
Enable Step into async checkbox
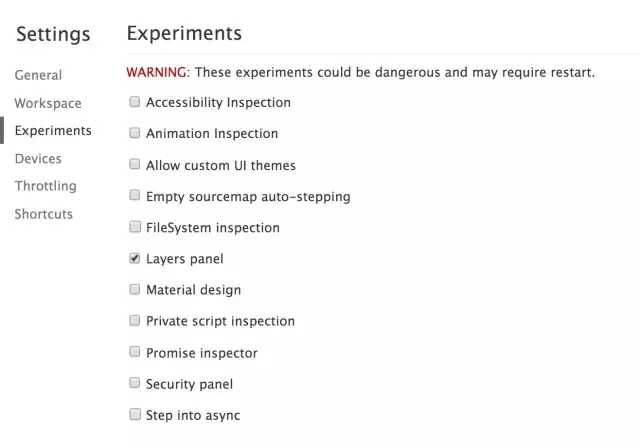pyautogui.click(x=135, y=414)
